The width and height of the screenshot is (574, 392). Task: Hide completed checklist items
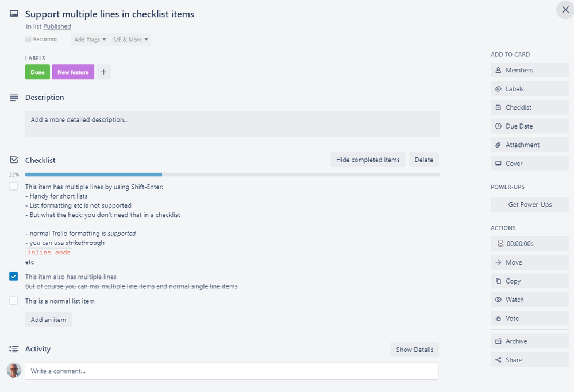click(x=368, y=160)
